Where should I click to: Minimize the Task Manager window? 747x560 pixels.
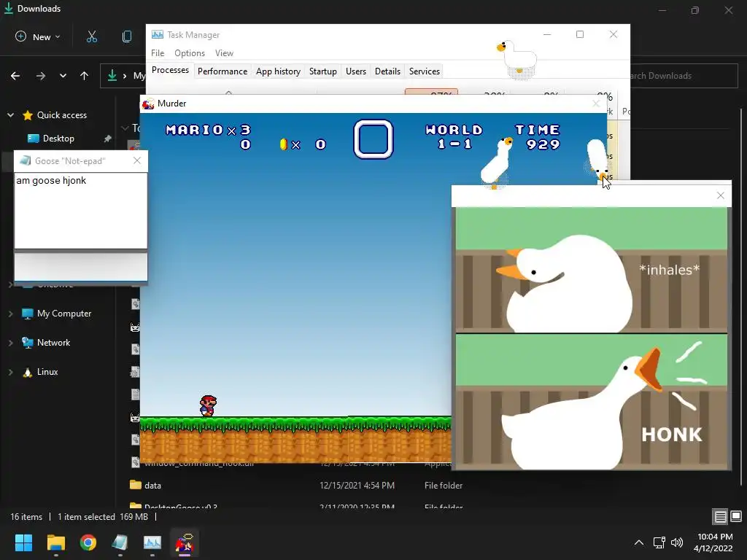[547, 34]
